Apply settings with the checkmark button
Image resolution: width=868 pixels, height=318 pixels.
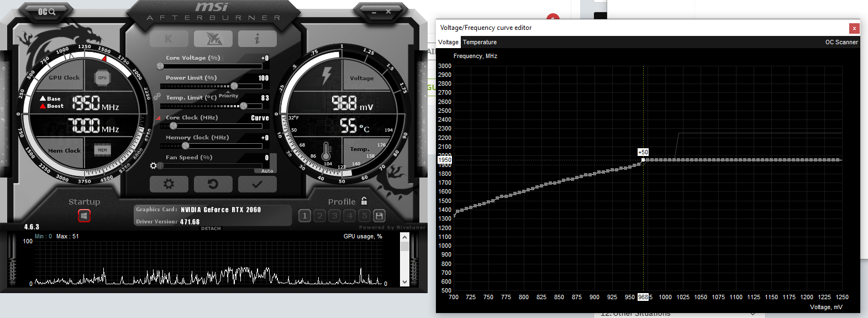click(x=257, y=184)
